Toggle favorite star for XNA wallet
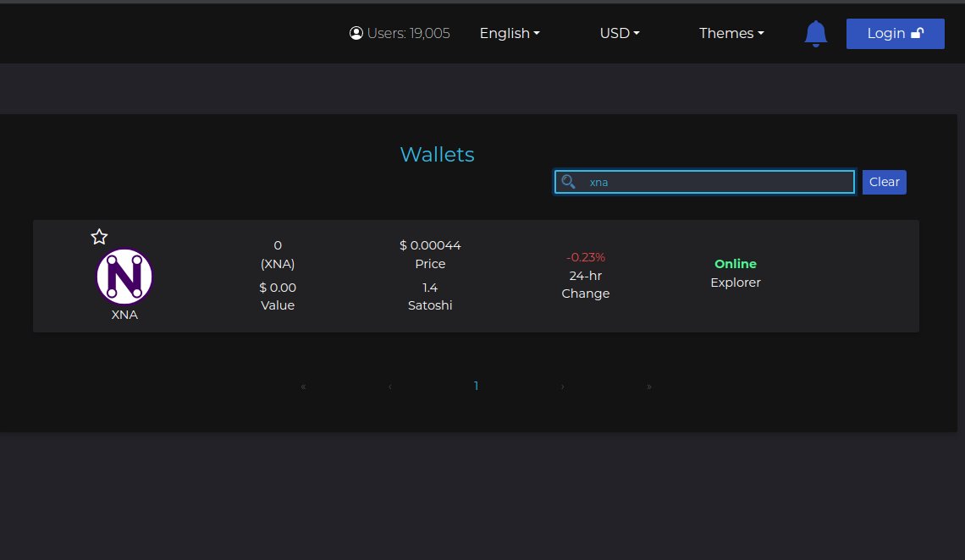This screenshot has height=560, width=965. tap(99, 237)
